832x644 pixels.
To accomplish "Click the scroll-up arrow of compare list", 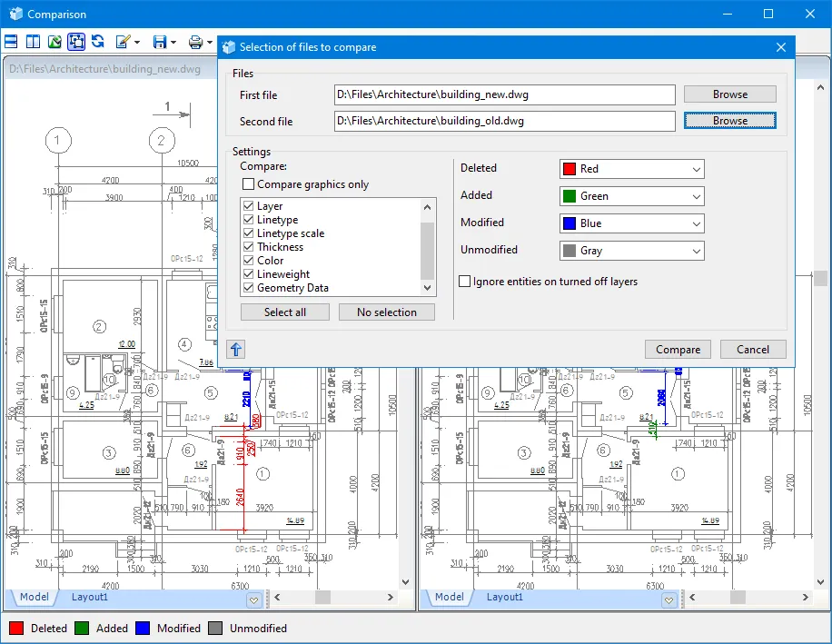I will point(427,207).
